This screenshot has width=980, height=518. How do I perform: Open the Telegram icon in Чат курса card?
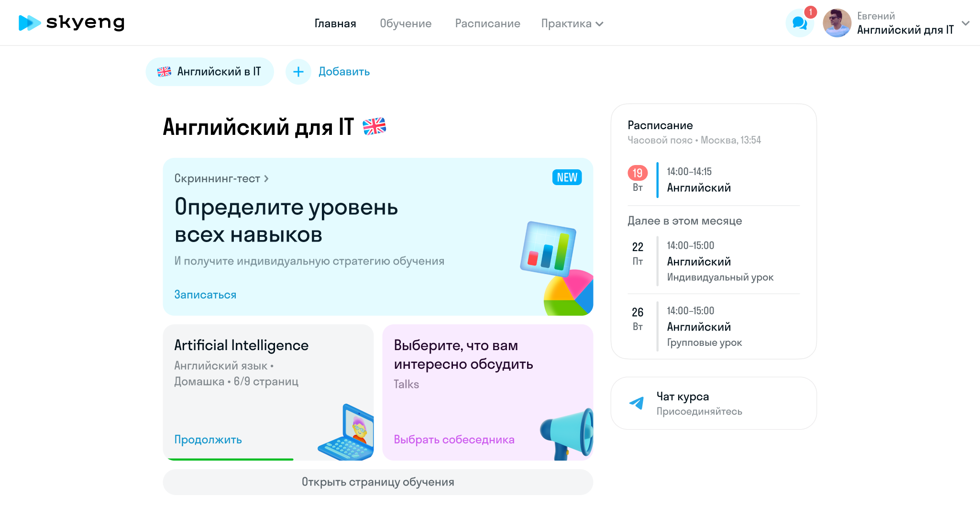click(x=637, y=403)
